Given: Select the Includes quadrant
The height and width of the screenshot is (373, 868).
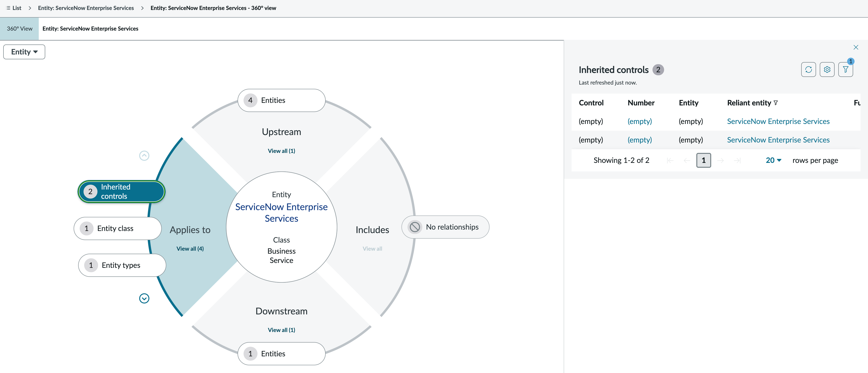Looking at the screenshot, I should tap(372, 230).
